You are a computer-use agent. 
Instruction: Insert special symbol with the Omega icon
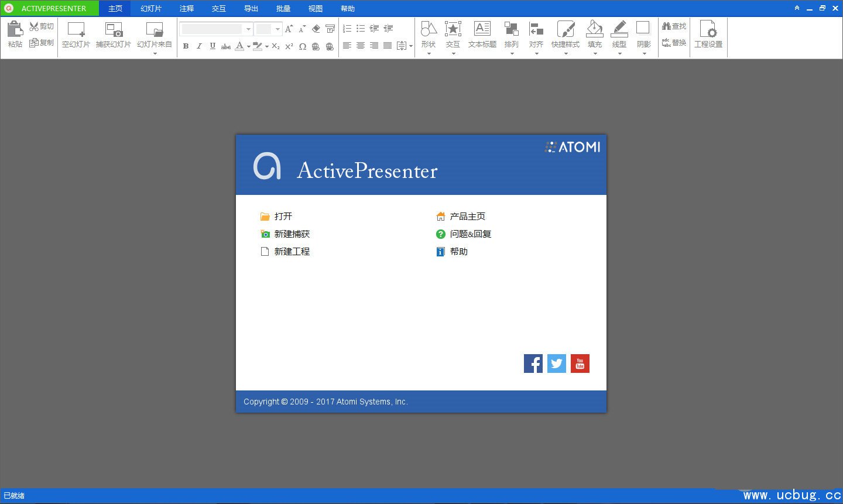coord(303,46)
